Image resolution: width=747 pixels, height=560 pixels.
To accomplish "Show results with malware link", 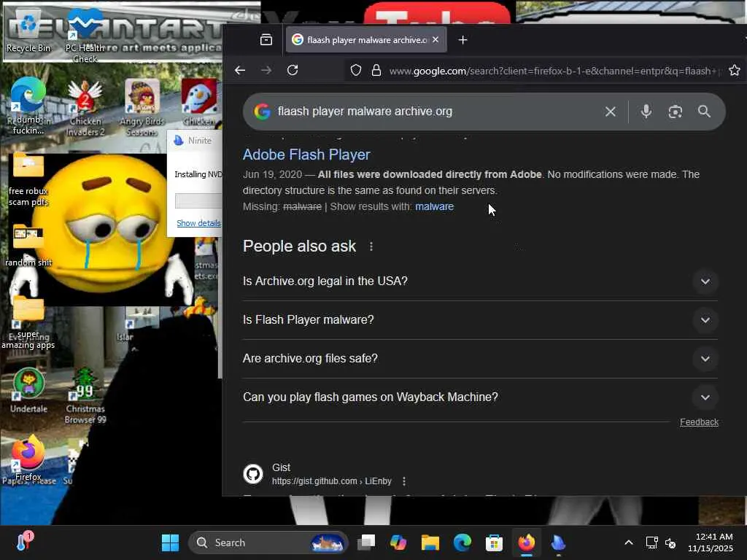I will tap(434, 206).
